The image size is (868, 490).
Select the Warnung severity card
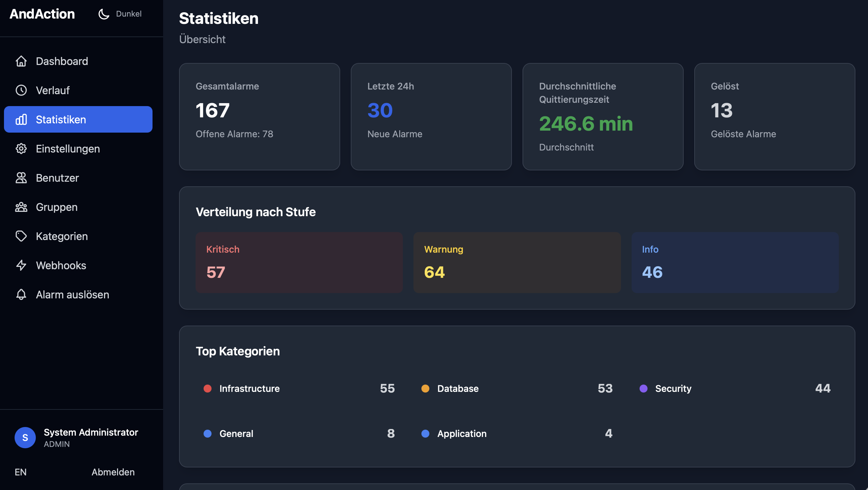(517, 263)
